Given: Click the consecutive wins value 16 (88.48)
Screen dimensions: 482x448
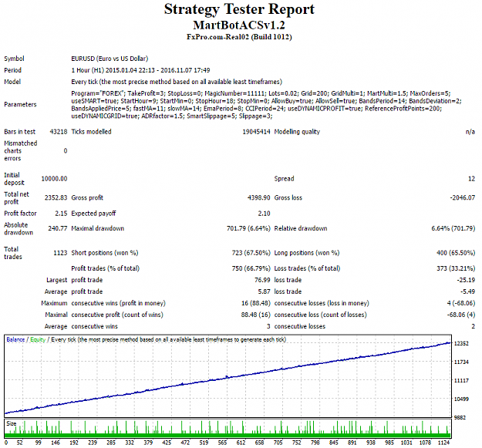Looking at the screenshot, I should click(256, 303).
